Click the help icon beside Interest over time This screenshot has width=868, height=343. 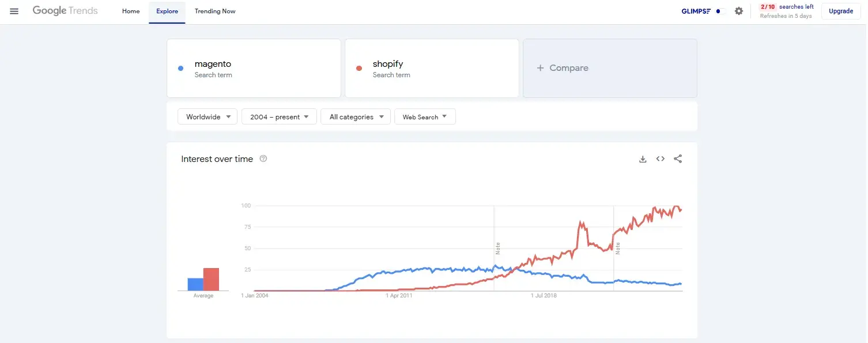(x=263, y=159)
